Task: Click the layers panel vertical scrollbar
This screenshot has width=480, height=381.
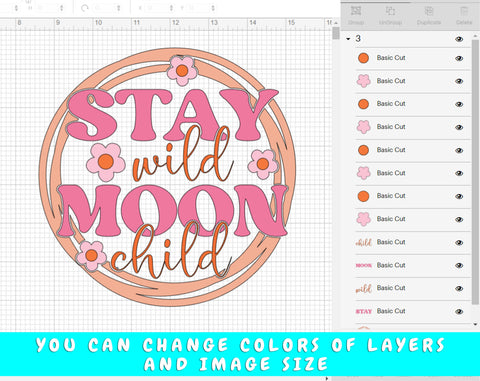Action: tap(475, 172)
